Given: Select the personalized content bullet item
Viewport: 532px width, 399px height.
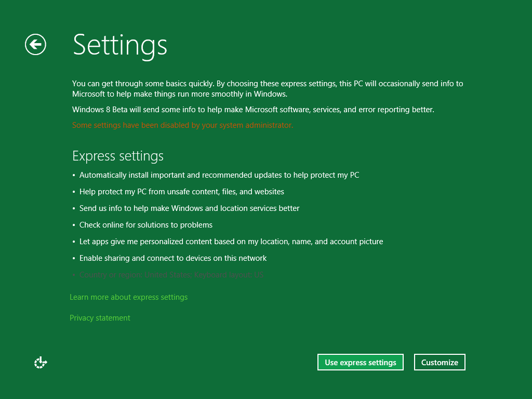Looking at the screenshot, I should point(231,242).
